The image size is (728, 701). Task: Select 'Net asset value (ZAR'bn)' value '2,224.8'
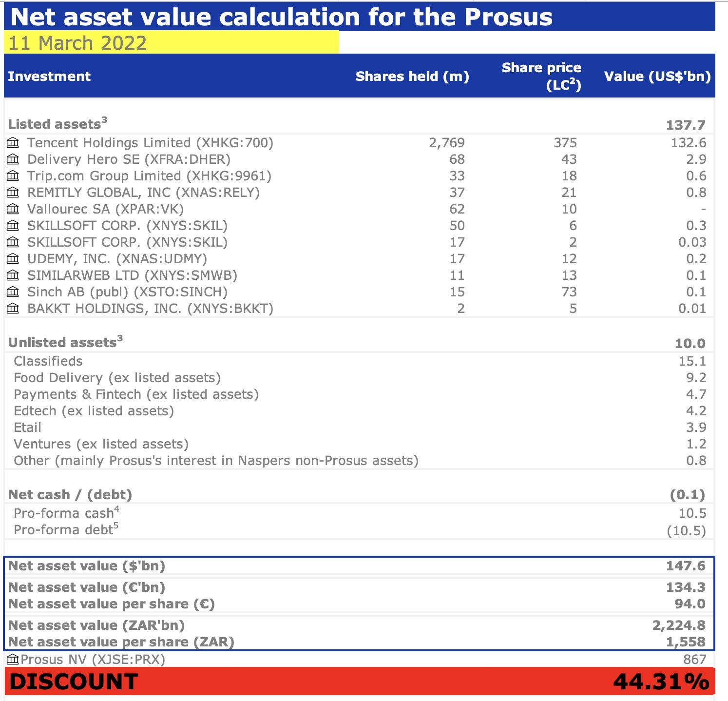(679, 625)
